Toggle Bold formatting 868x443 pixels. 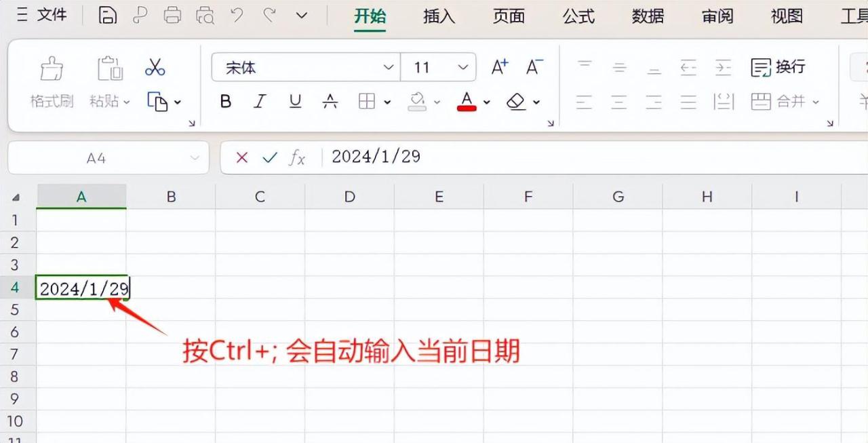[x=226, y=102]
